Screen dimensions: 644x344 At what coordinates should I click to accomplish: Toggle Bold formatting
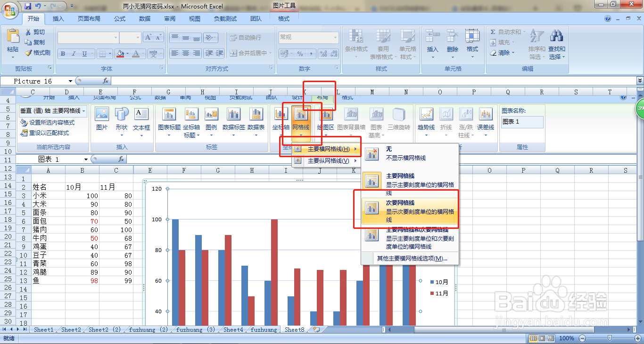63,53
